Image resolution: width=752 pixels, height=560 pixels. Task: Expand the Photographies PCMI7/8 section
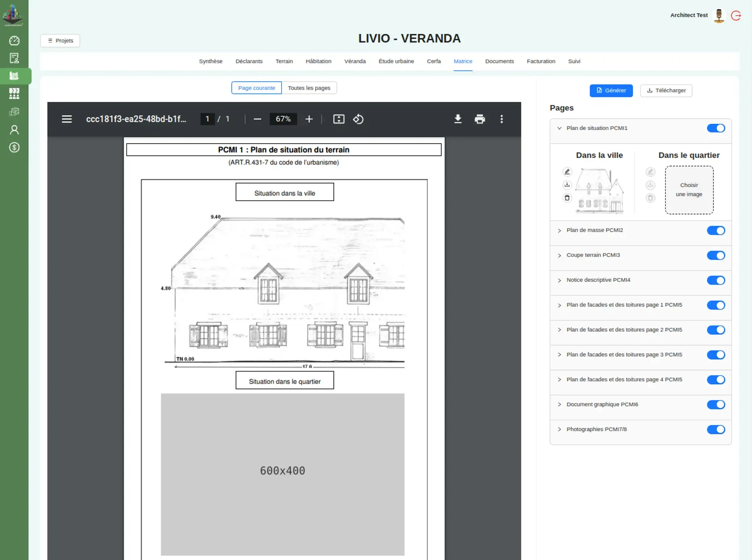point(559,429)
